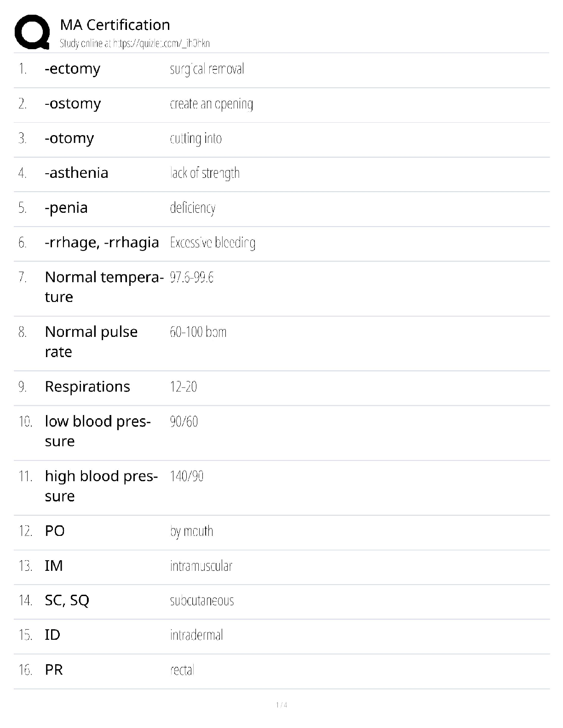Screen dimensions: 563x728
Task: Click the Quizlet Q logo icon
Action: click(32, 32)
